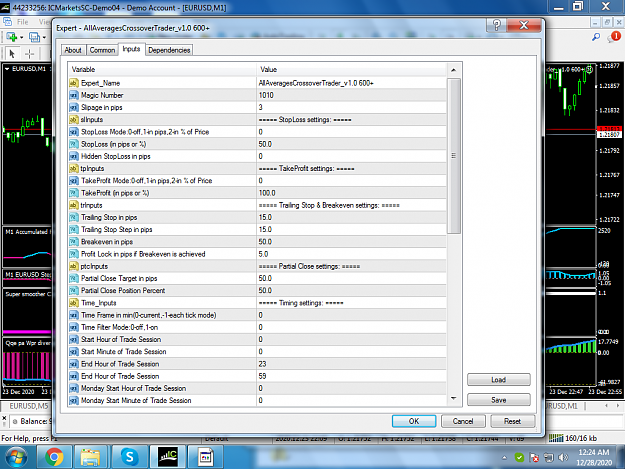Switch to the Common tab
625x469 pixels.
pos(102,50)
